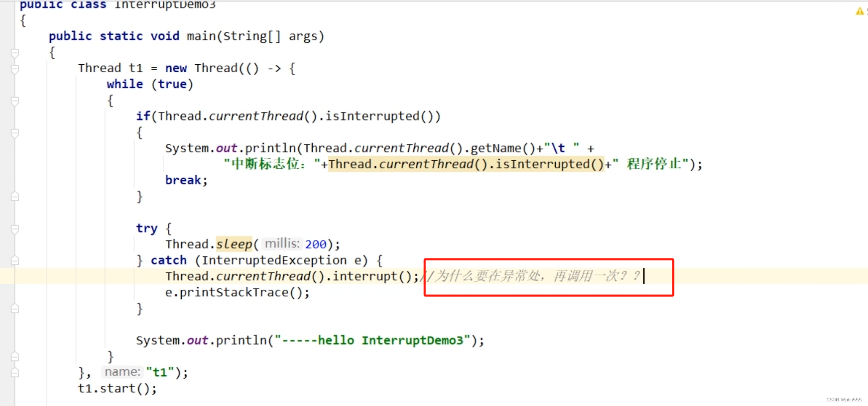The image size is (868, 406).
Task: Click the 'e.printStackTrace();' line
Action: coord(237,293)
